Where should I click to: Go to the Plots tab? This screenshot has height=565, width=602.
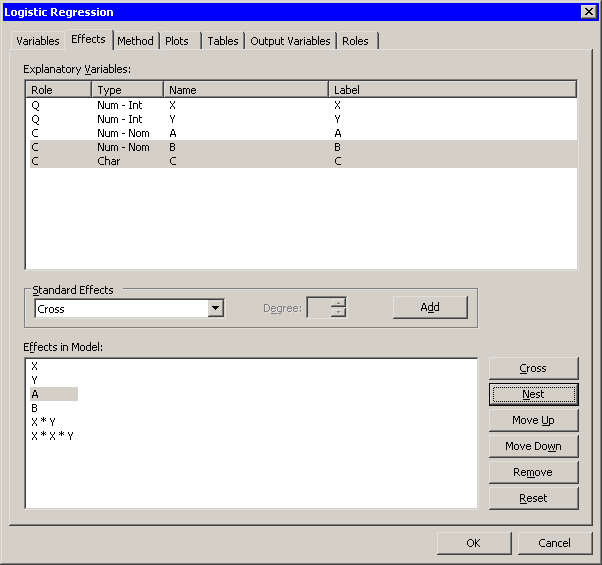click(177, 41)
